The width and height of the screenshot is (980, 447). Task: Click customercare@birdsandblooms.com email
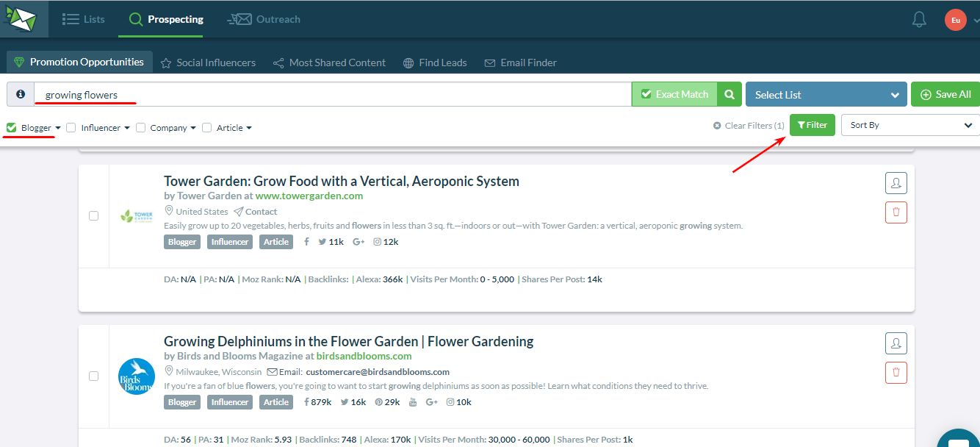[378, 372]
